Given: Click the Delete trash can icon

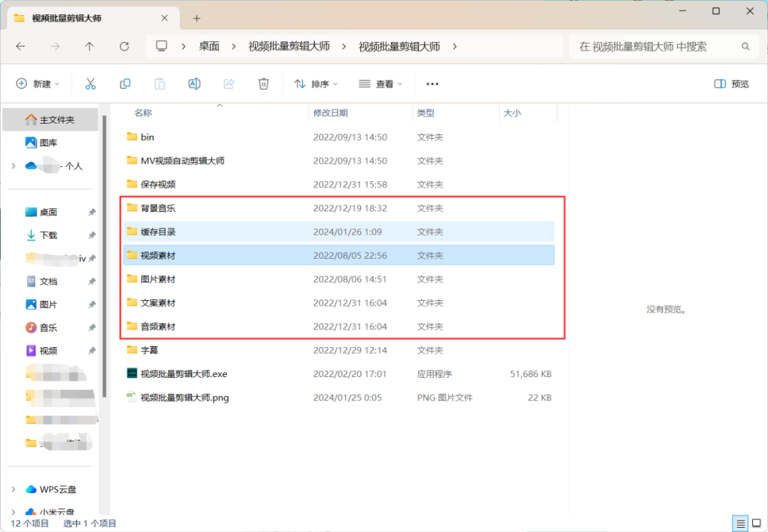Looking at the screenshot, I should [264, 84].
